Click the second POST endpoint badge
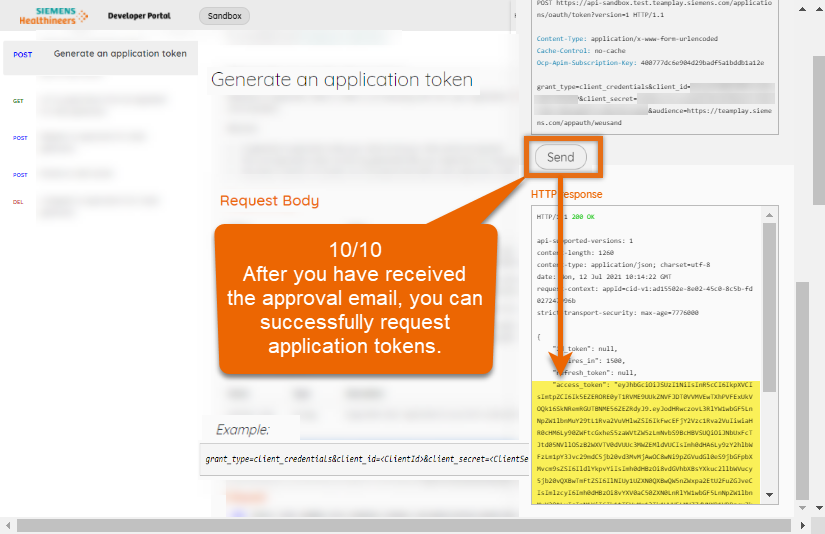This screenshot has width=825, height=534. pos(20,138)
